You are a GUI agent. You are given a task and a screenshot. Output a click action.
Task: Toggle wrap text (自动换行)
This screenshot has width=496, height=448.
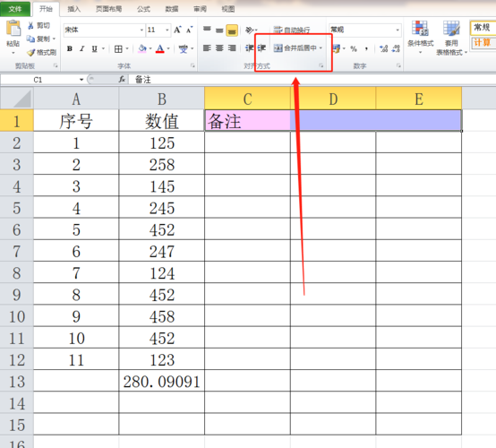[292, 30]
